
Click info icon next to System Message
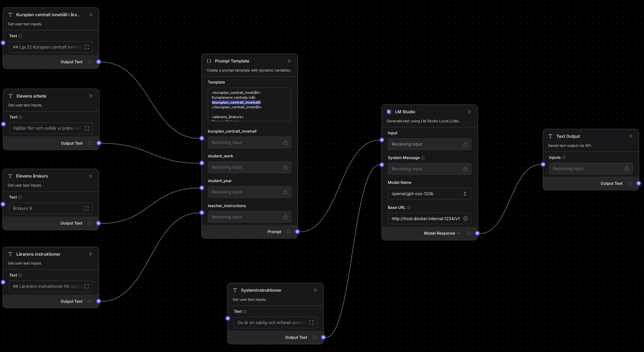click(423, 158)
